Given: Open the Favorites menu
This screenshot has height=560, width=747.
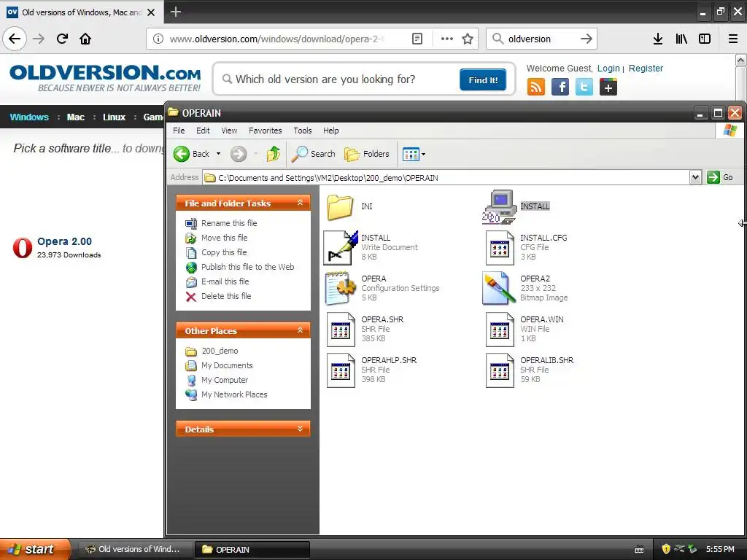Looking at the screenshot, I should [266, 131].
